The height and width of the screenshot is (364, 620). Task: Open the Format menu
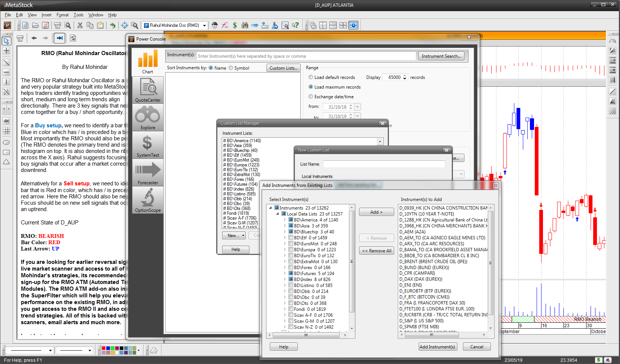pos(63,15)
